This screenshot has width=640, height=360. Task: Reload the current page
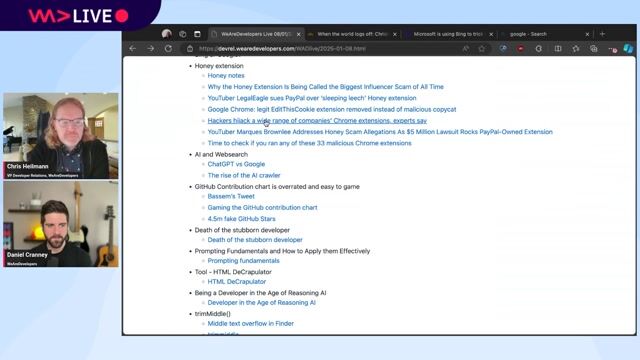pyautogui.click(x=168, y=49)
